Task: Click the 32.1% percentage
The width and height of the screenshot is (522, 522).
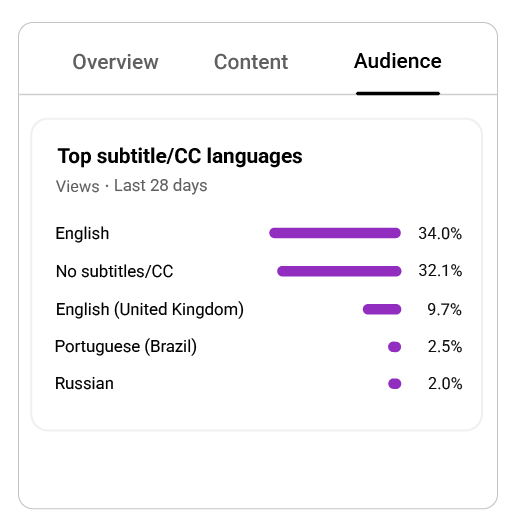Action: [x=440, y=271]
